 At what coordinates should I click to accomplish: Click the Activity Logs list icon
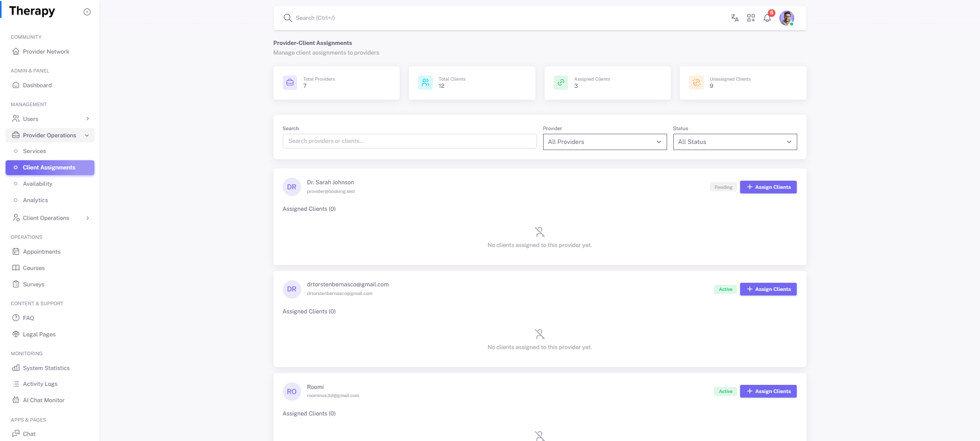(x=16, y=384)
